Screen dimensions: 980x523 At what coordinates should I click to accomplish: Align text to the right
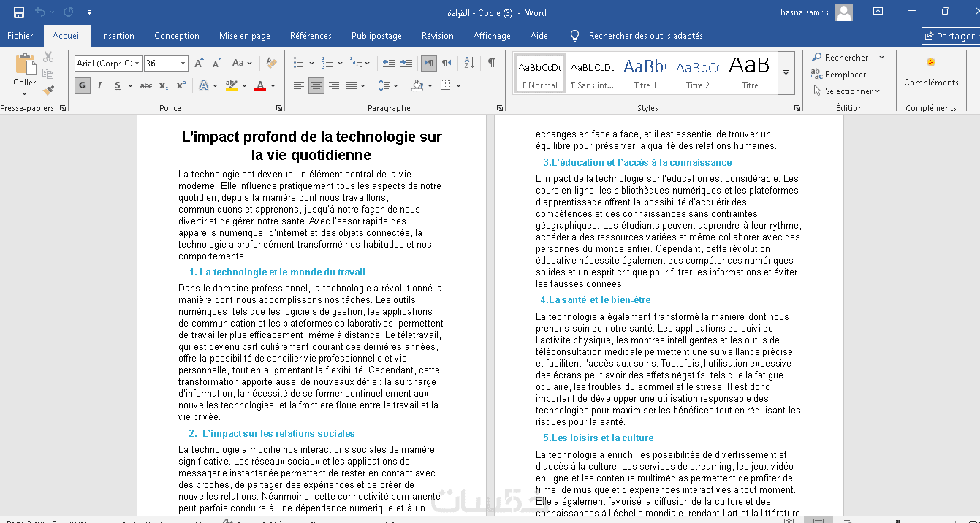pyautogui.click(x=333, y=85)
